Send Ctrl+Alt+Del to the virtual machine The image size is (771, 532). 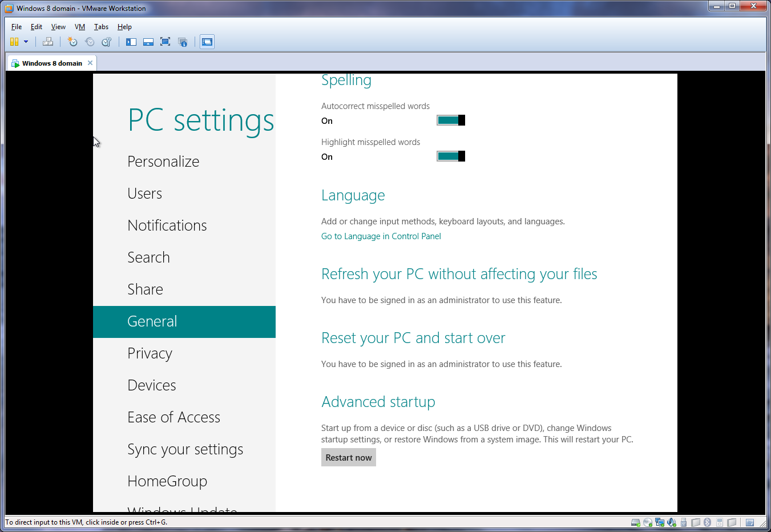[x=48, y=42]
